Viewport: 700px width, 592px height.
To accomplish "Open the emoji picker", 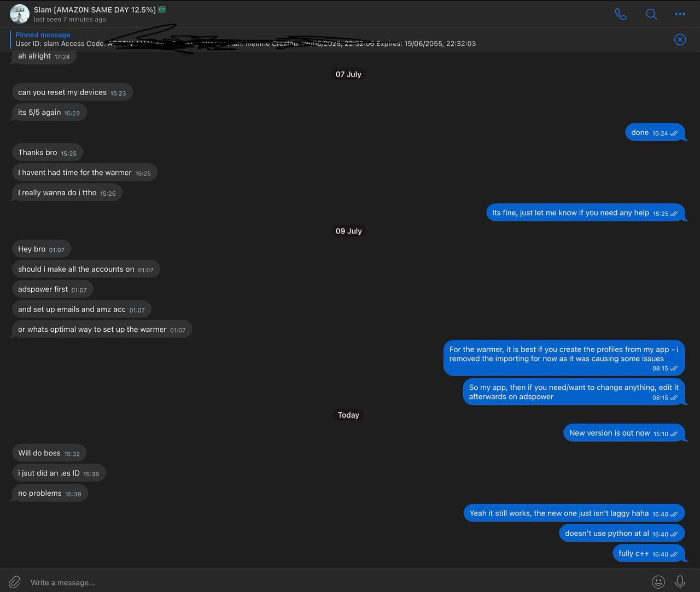I will pyautogui.click(x=658, y=582).
